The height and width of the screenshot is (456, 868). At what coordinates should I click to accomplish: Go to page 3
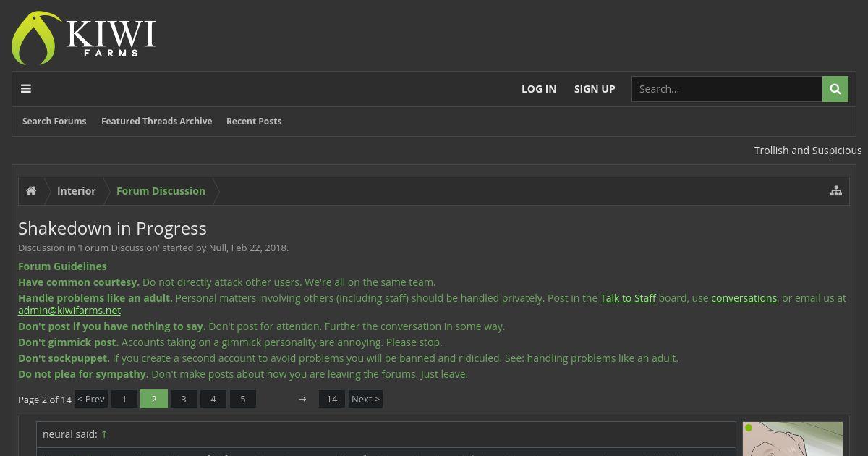point(184,399)
